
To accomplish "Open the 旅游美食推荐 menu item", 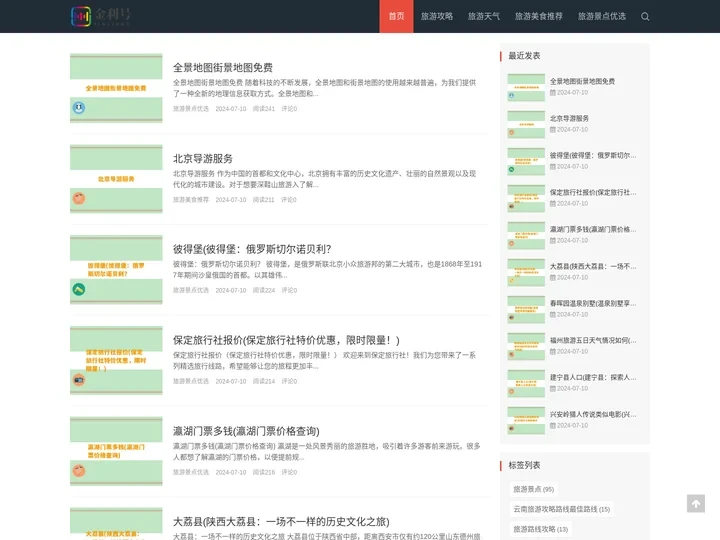I will pyautogui.click(x=538, y=17).
